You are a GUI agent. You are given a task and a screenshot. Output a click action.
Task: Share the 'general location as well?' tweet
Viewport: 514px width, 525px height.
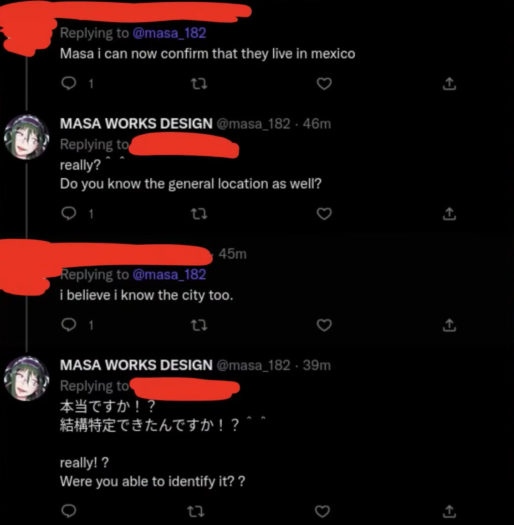pos(449,214)
